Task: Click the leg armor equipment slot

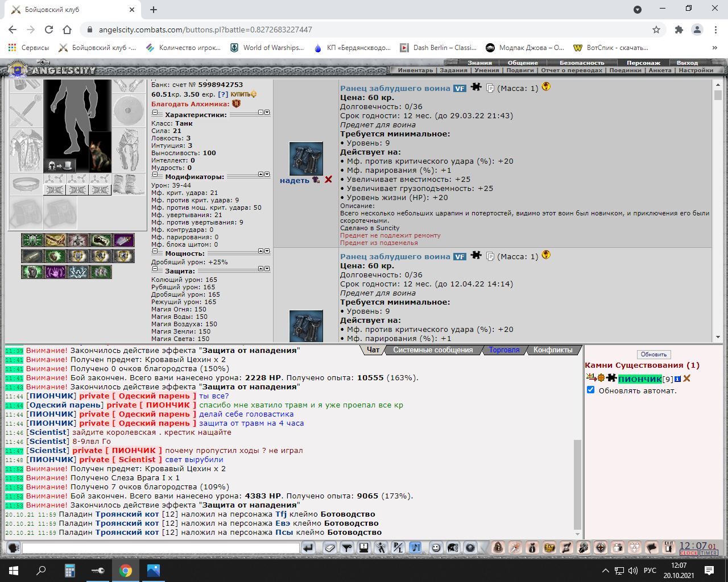Action: [x=129, y=150]
